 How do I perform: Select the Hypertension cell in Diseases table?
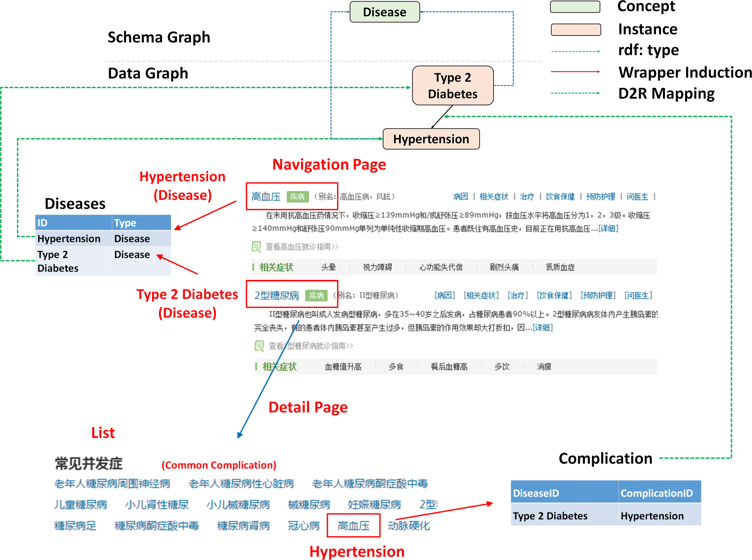(74, 239)
